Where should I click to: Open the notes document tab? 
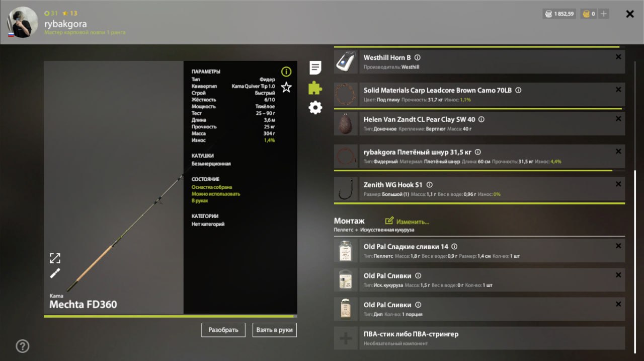[x=315, y=67]
